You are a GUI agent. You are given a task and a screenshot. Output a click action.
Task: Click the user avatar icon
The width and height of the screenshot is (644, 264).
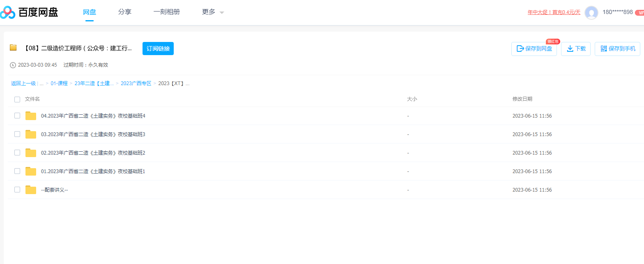(591, 13)
